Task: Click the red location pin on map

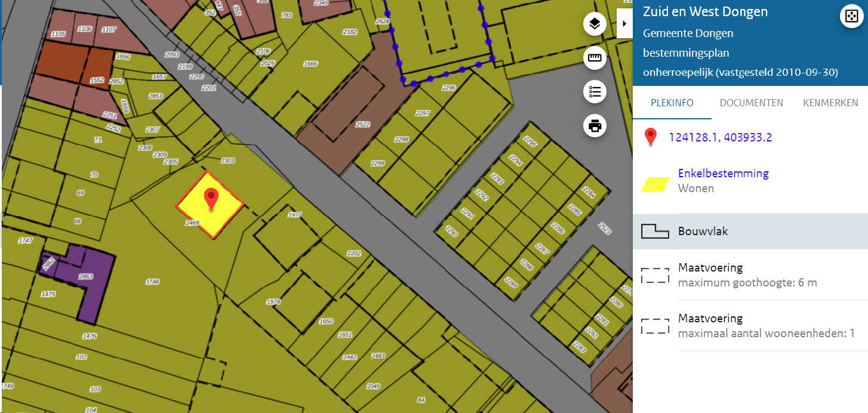Action: point(211,199)
